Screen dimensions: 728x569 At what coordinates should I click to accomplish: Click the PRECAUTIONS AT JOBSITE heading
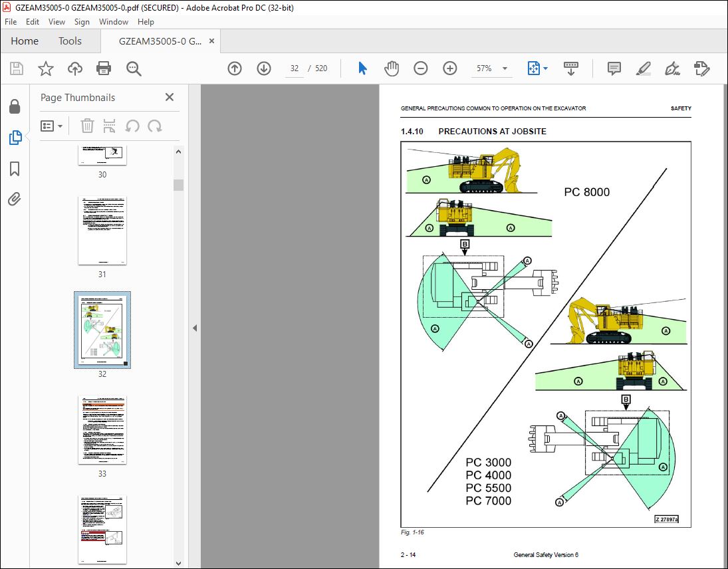[492, 132]
